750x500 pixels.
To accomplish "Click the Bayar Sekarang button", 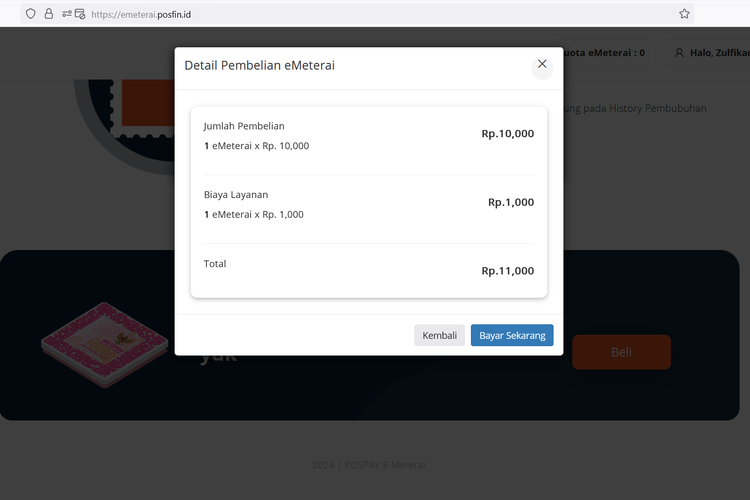I will [x=512, y=335].
